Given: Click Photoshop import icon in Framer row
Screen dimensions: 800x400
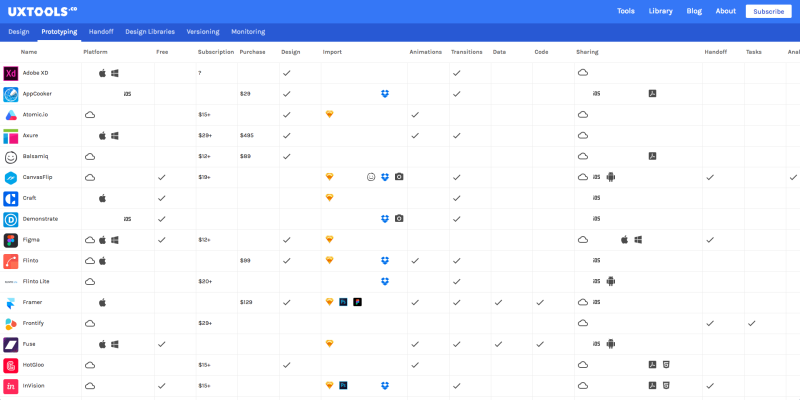Looking at the screenshot, I should coord(344,302).
